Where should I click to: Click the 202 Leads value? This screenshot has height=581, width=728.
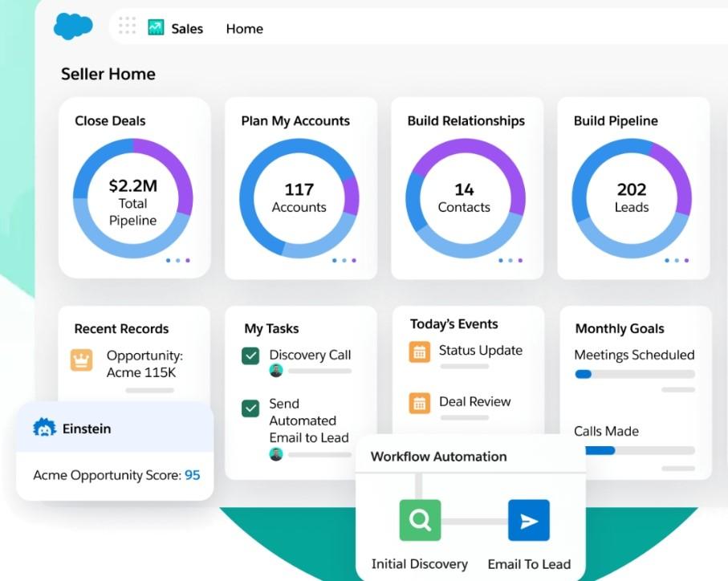click(632, 197)
